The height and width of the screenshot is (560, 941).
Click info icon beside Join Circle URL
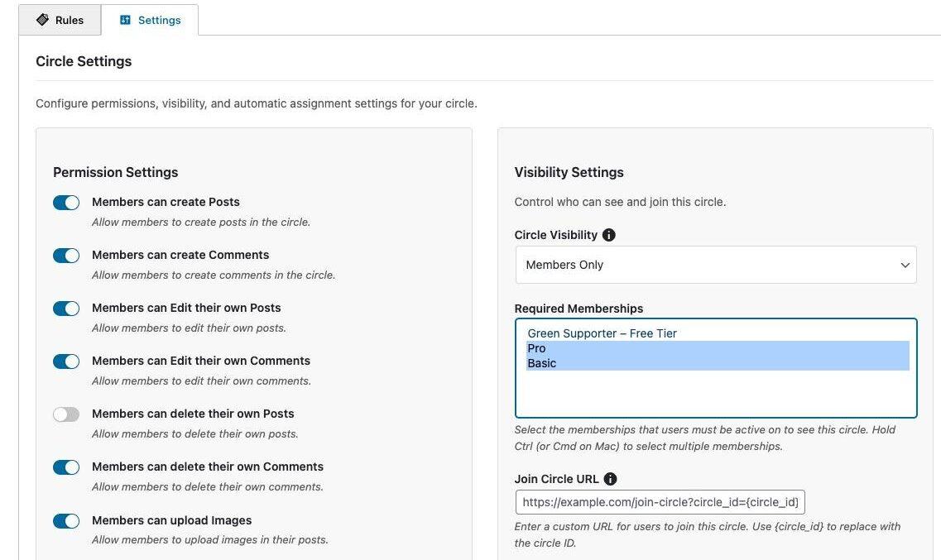pyautogui.click(x=611, y=479)
